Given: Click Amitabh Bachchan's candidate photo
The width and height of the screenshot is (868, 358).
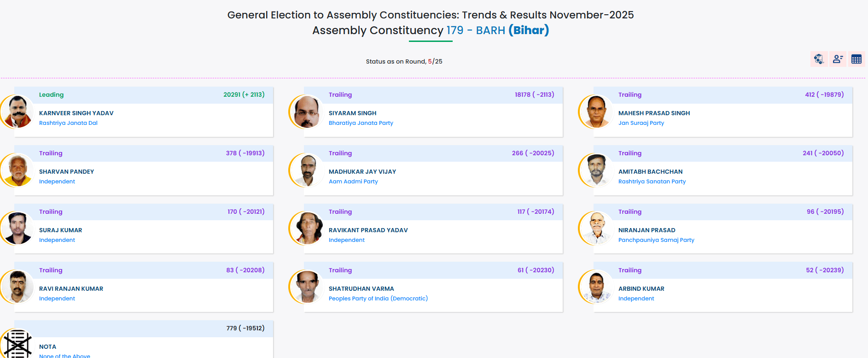Looking at the screenshot, I should click(x=596, y=170).
